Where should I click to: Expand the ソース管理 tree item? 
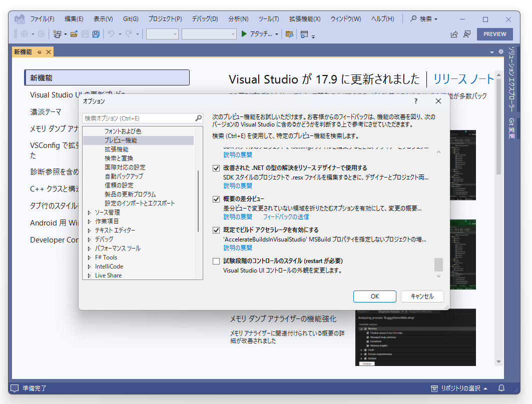click(89, 212)
